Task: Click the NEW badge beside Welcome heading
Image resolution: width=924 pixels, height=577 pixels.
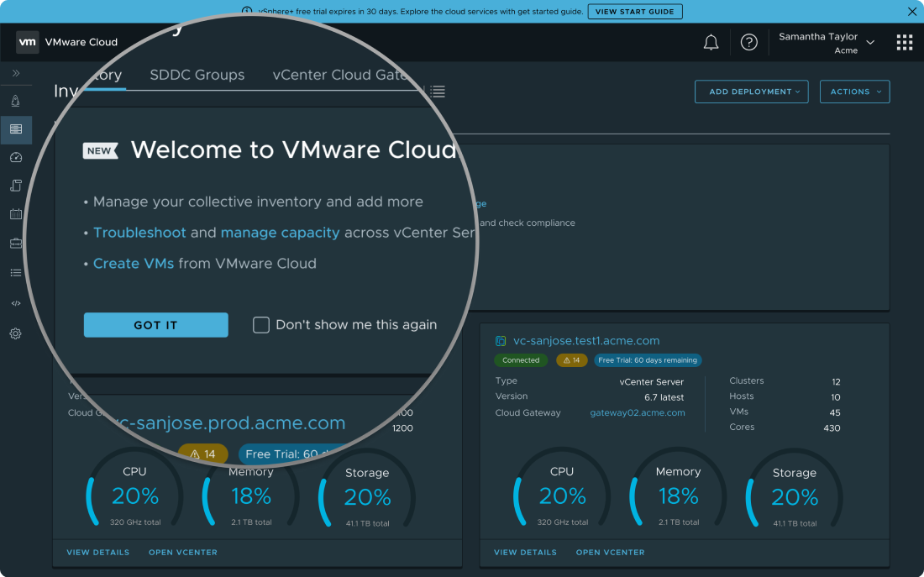Action: [x=100, y=151]
